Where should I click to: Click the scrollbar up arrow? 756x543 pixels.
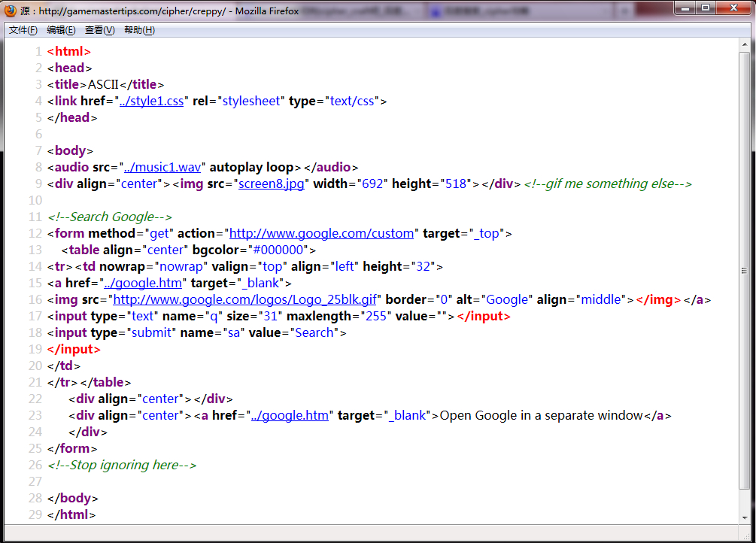click(745, 44)
